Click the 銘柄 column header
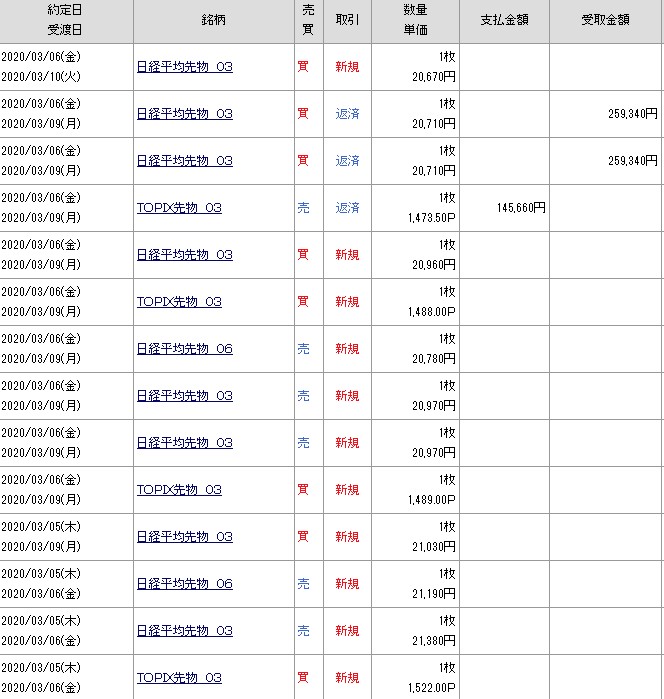Viewport: 664px width, 699px height. tap(213, 21)
